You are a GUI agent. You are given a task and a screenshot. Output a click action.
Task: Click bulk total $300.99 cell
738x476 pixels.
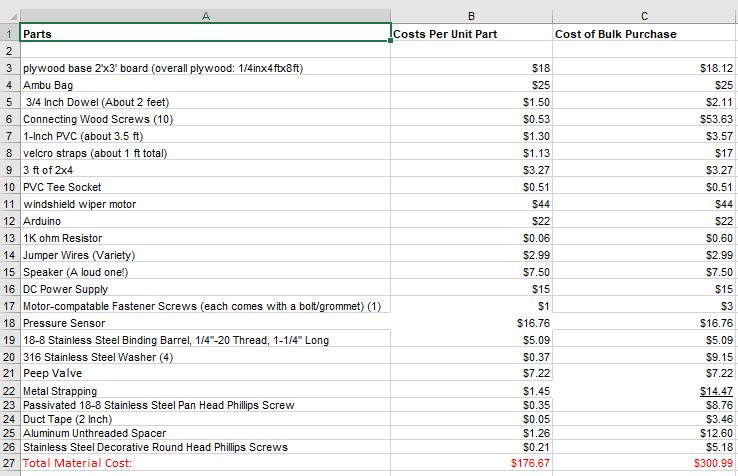point(644,463)
